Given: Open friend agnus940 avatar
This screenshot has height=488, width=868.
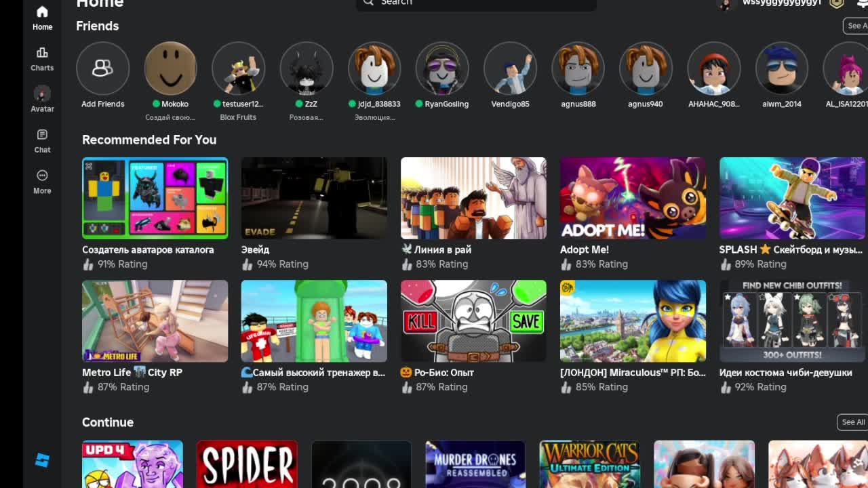Looking at the screenshot, I should point(646,68).
